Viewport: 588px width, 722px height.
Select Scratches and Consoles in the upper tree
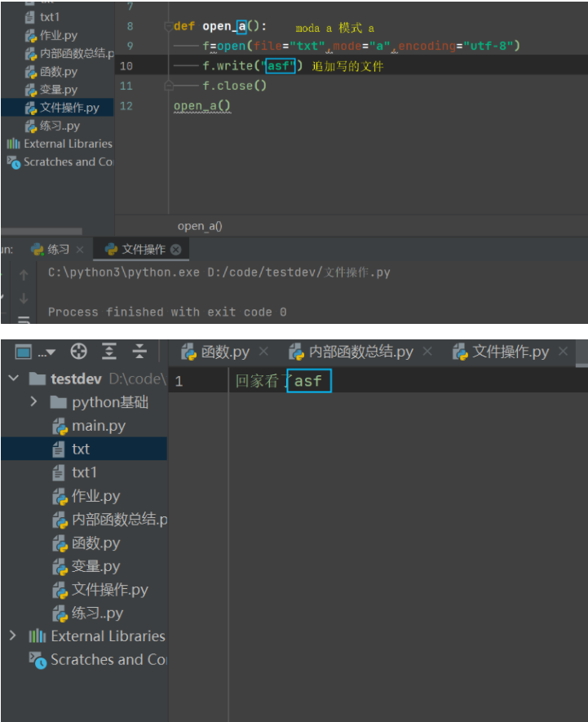tap(57, 162)
